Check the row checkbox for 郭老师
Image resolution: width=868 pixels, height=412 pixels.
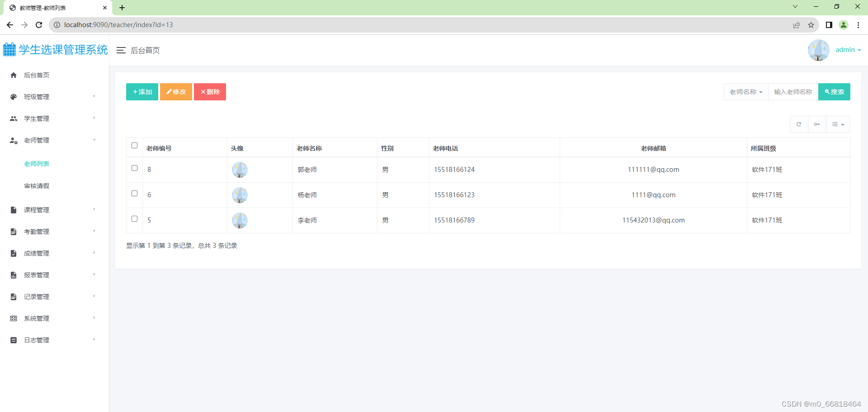pos(134,168)
